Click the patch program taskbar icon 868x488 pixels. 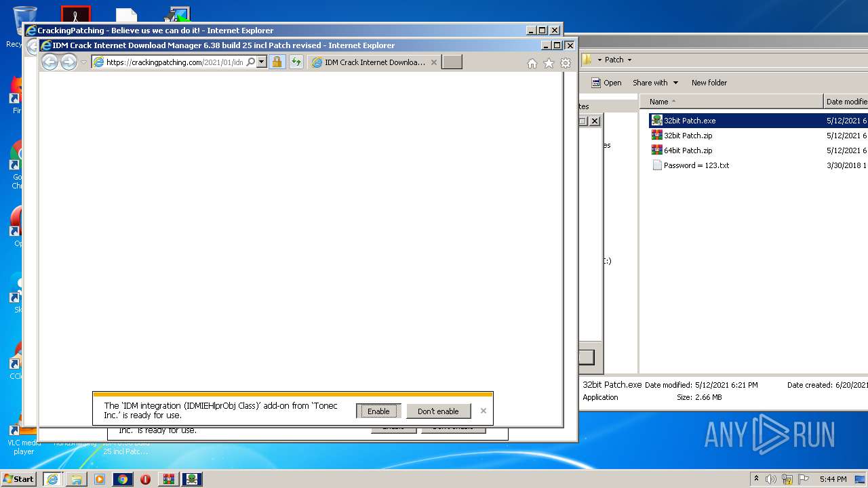(x=192, y=479)
